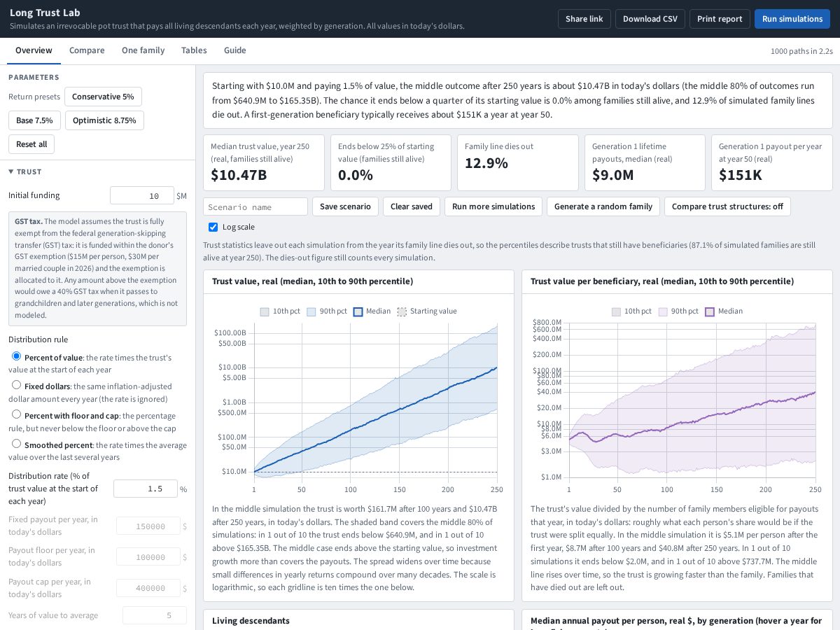Click the $151K payout per year value
This screenshot has height=630, width=840.
(741, 175)
